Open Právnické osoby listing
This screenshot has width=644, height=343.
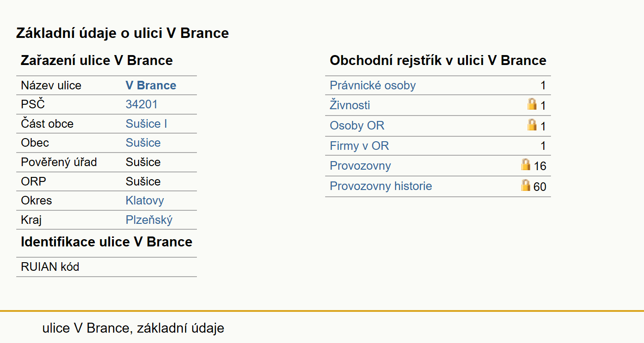[x=373, y=85]
